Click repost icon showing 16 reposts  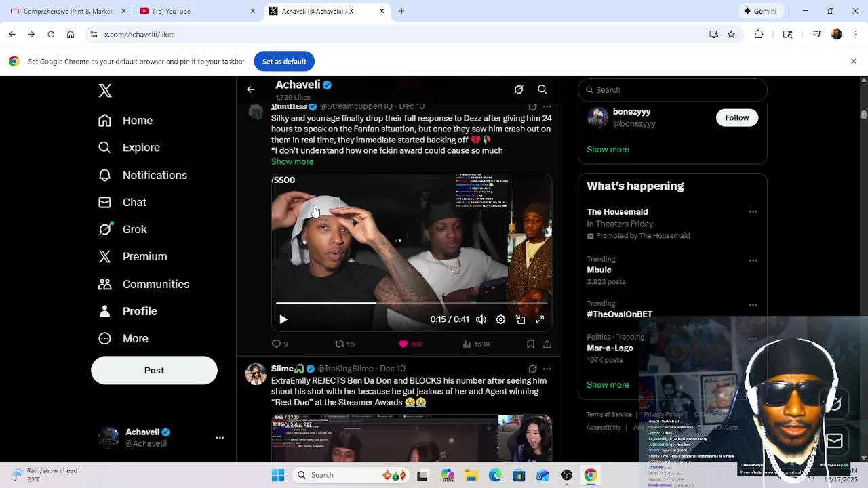click(344, 344)
